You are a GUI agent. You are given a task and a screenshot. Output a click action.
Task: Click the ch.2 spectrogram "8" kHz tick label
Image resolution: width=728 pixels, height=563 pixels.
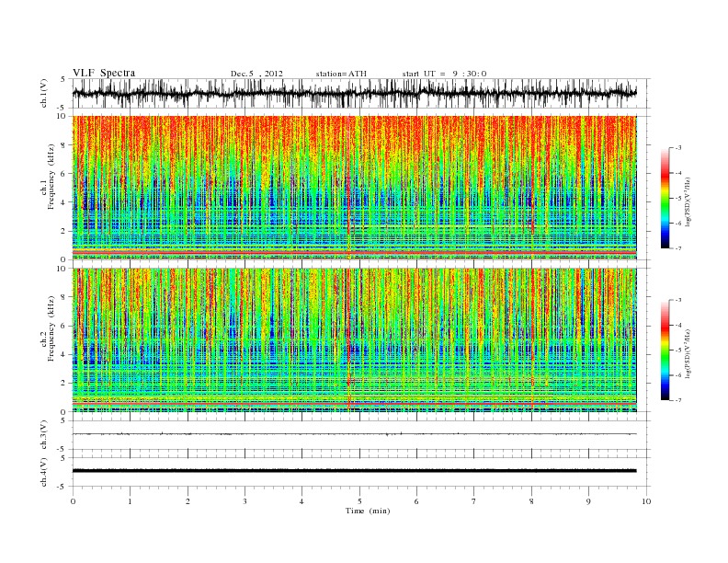pos(63,297)
